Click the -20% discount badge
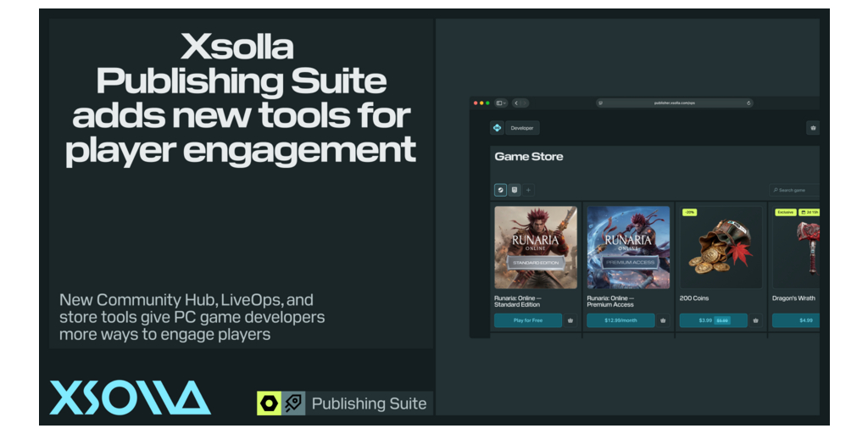868x434 pixels. (x=689, y=212)
